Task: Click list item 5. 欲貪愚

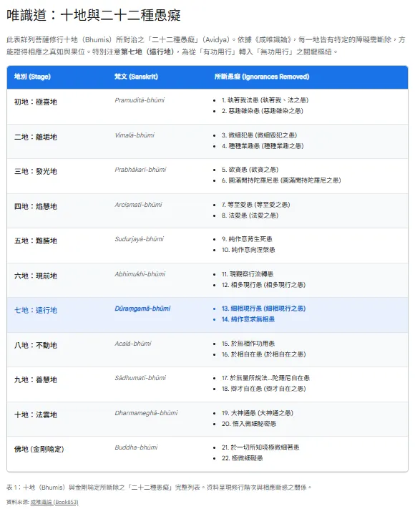Action: click(250, 170)
